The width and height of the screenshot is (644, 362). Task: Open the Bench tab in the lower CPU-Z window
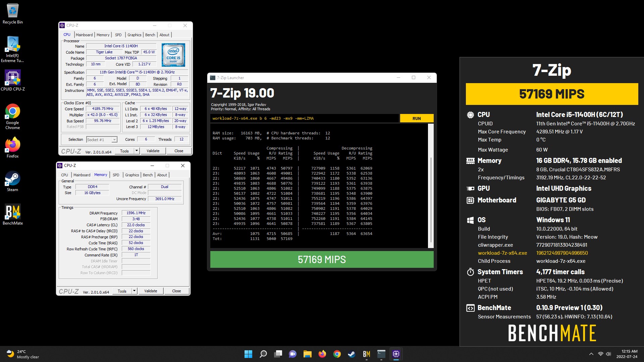click(x=148, y=175)
